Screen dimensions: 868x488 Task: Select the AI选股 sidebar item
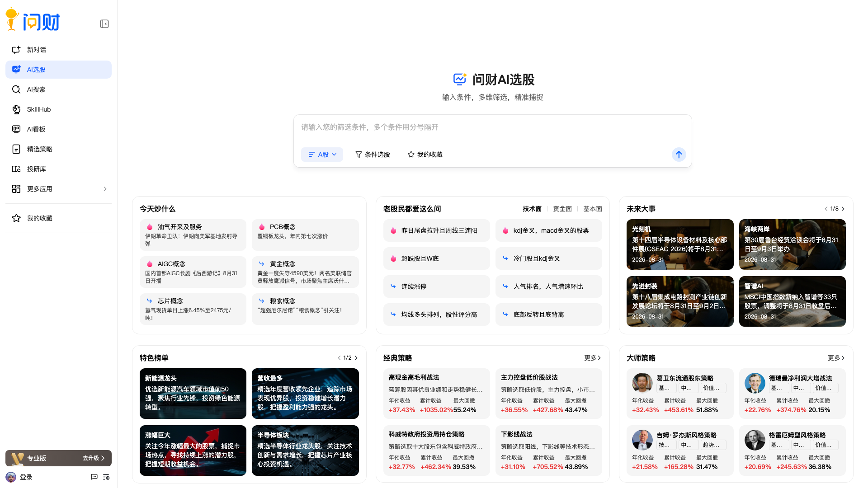point(58,70)
